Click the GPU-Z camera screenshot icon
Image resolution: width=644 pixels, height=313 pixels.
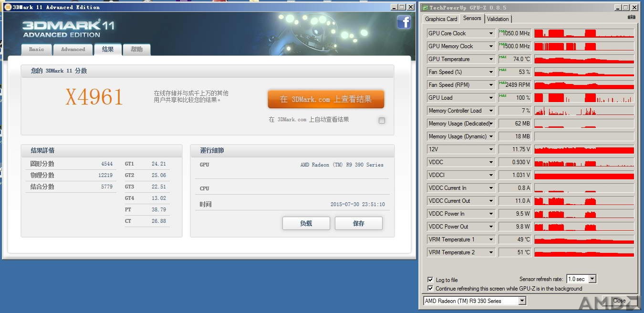(632, 17)
